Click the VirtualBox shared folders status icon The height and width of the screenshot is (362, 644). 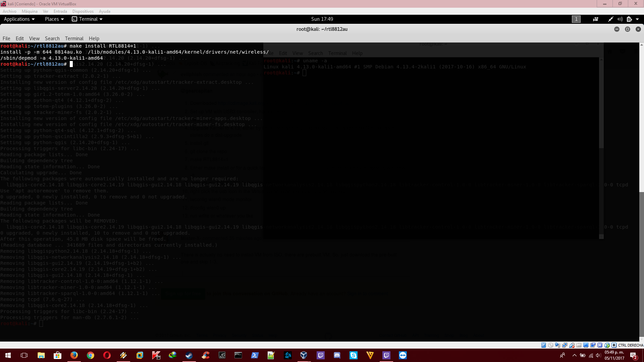[x=579, y=345]
